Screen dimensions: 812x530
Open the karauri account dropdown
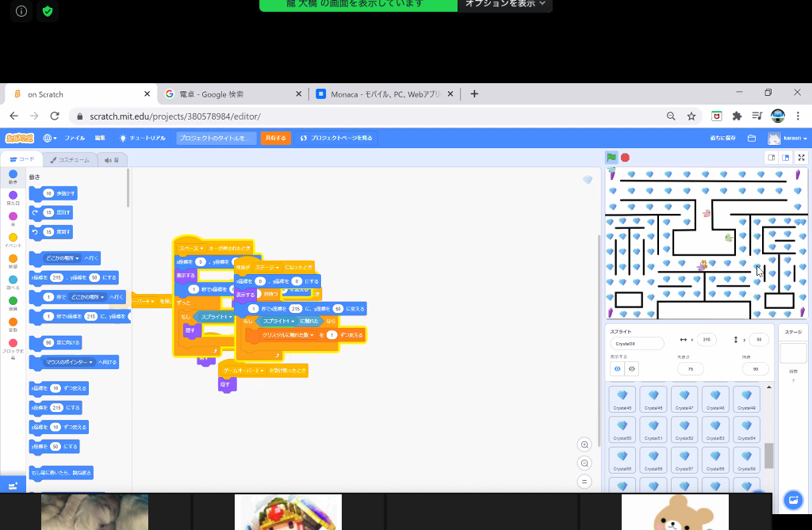click(x=787, y=138)
